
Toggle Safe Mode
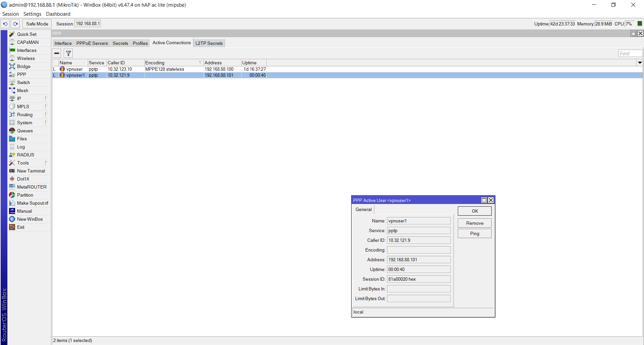[x=37, y=24]
